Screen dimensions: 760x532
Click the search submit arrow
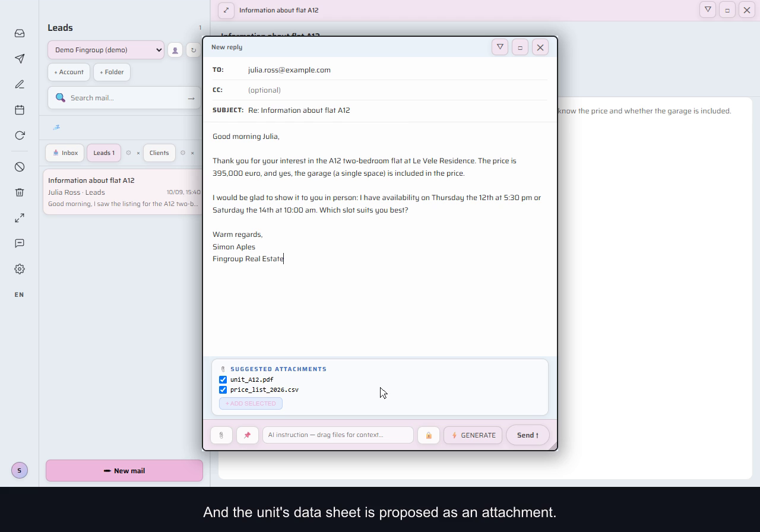[191, 98]
